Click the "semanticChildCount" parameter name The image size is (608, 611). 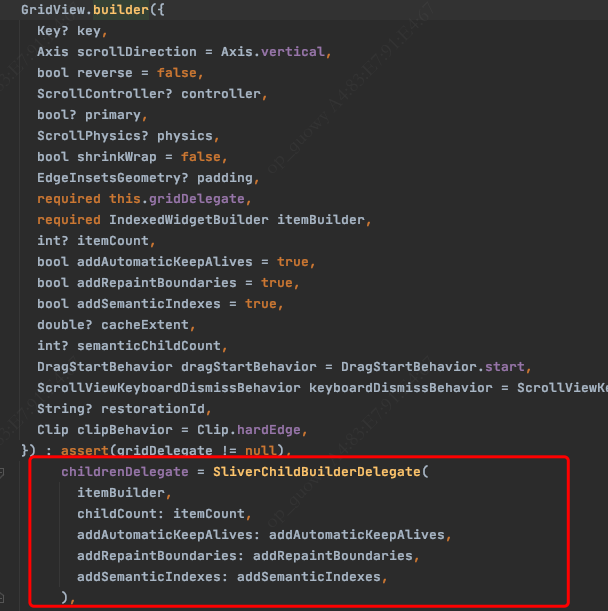click(x=149, y=346)
